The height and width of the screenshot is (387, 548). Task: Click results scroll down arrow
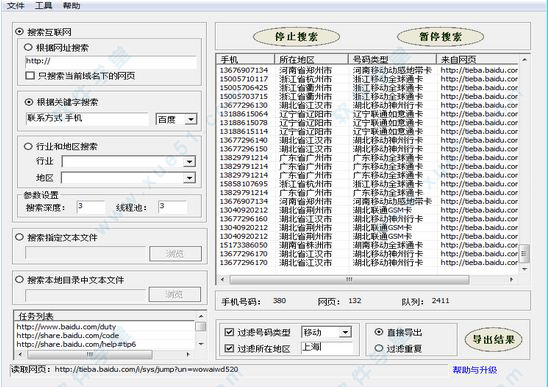525,269
